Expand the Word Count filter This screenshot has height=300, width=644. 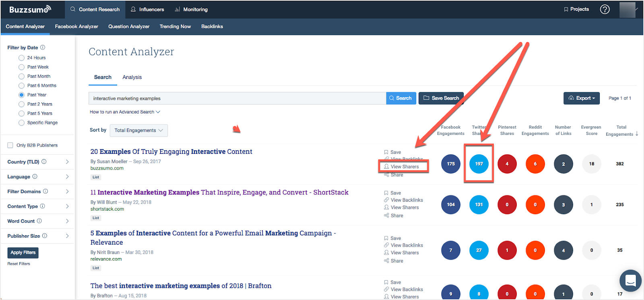67,221
